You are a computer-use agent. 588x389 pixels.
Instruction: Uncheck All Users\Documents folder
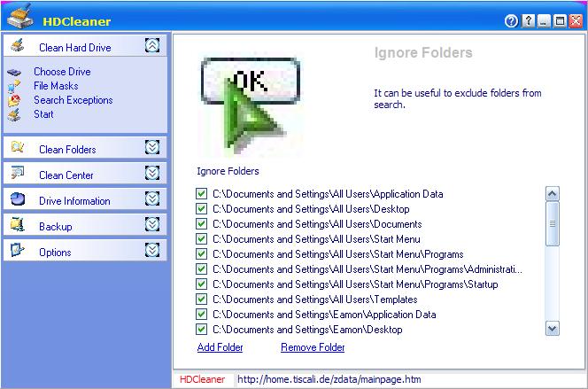(x=201, y=224)
